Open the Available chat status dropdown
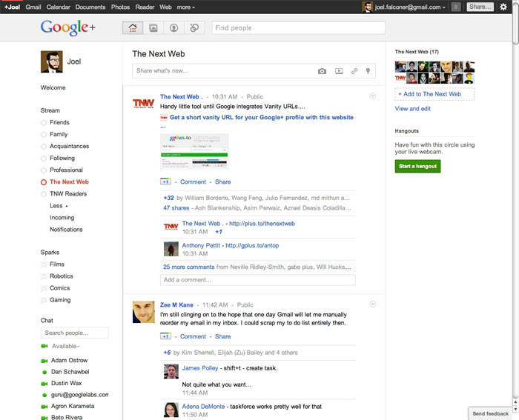Screen dimensions: 519x420 [65, 346]
